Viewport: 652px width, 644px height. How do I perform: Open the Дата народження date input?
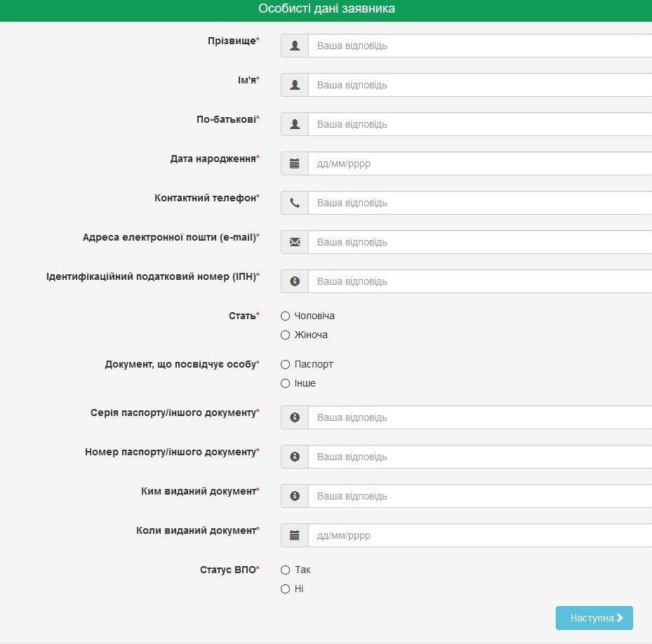click(480, 163)
